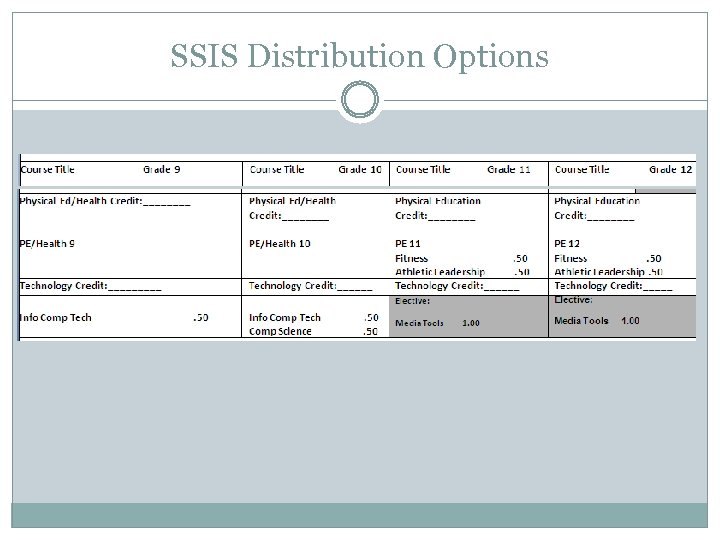Click 'Elective:' in the Grade 11 cell

pyautogui.click(x=412, y=301)
